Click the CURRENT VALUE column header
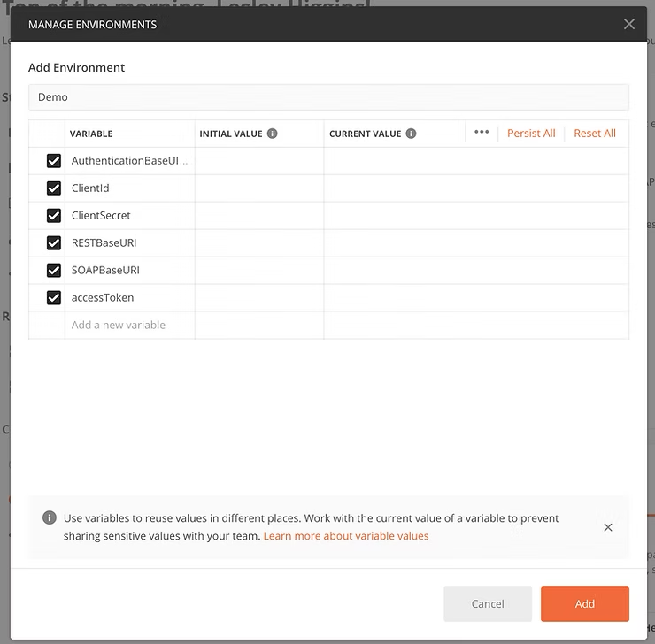The width and height of the screenshot is (655, 644). coord(365,134)
